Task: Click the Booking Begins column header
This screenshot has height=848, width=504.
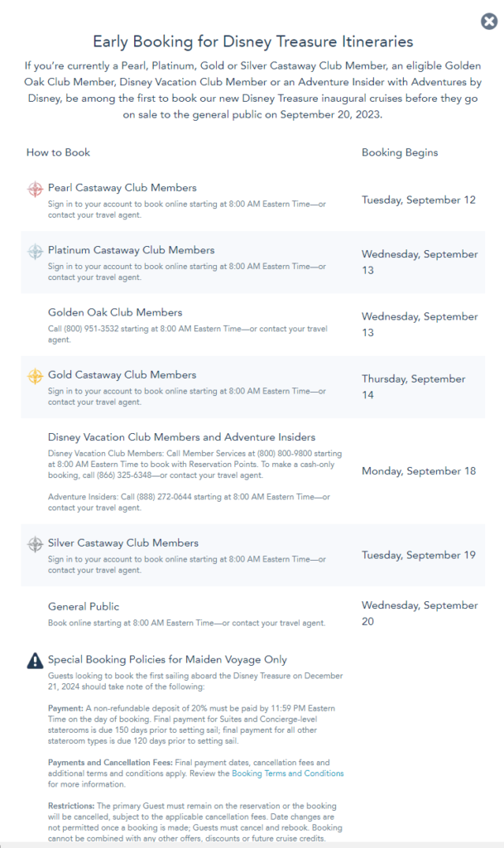Action: (400, 152)
